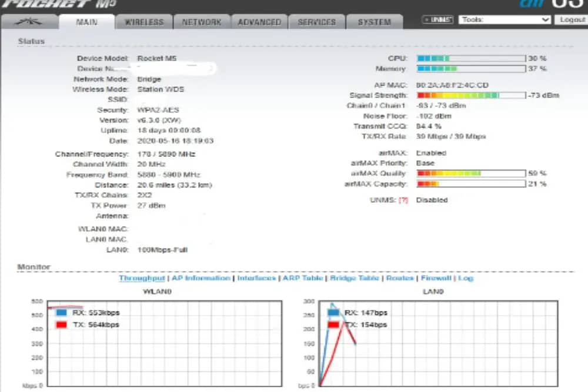Go to the Advanced tab
Screen dimensions: 588x392
(259, 22)
